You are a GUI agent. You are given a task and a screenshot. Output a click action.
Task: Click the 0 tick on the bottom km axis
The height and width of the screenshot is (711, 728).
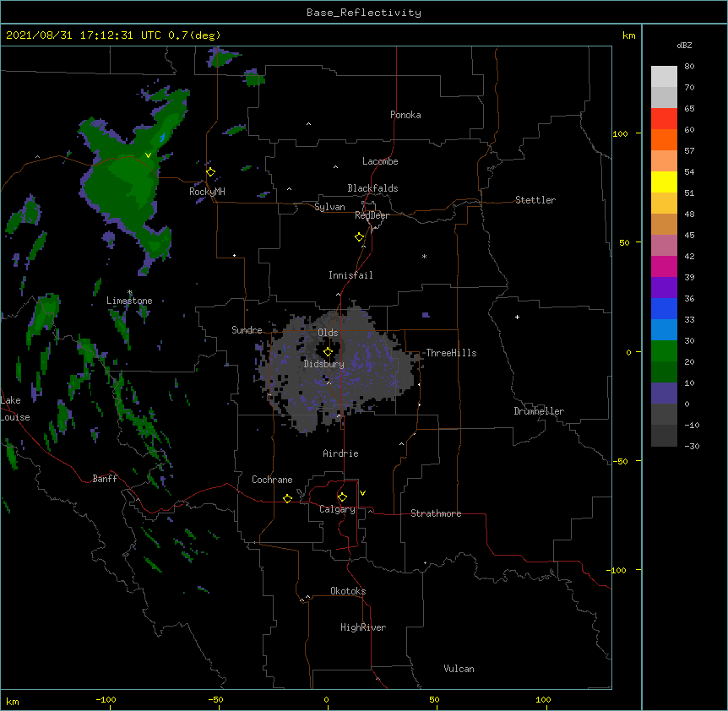click(326, 700)
